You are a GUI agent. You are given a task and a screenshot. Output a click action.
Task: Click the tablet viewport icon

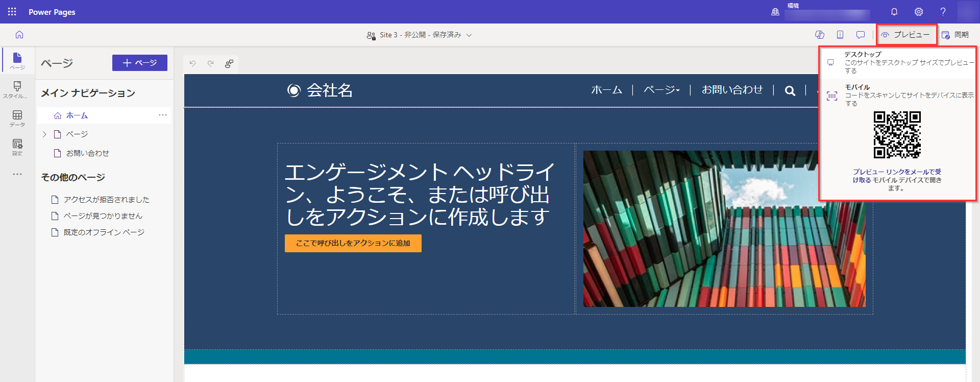[840, 35]
